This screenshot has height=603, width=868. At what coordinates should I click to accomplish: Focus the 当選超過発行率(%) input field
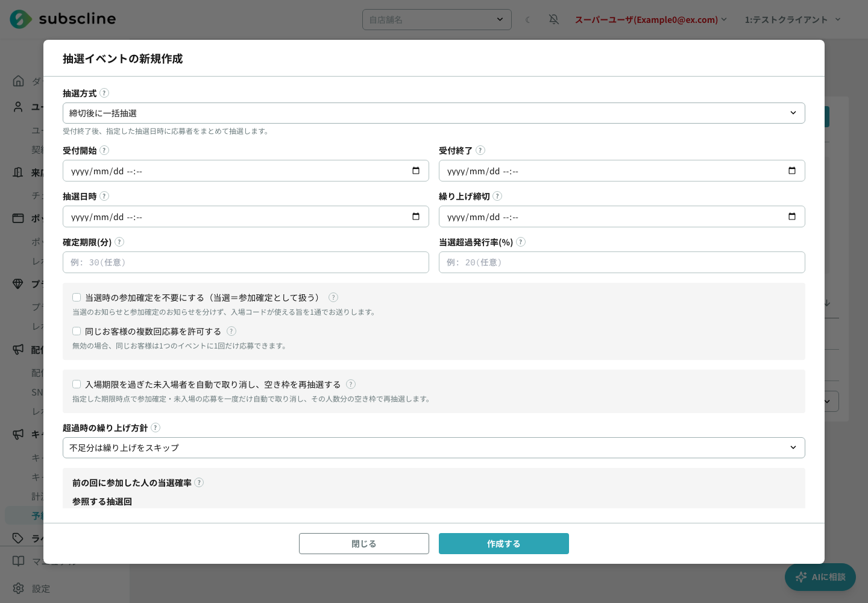[x=622, y=262]
